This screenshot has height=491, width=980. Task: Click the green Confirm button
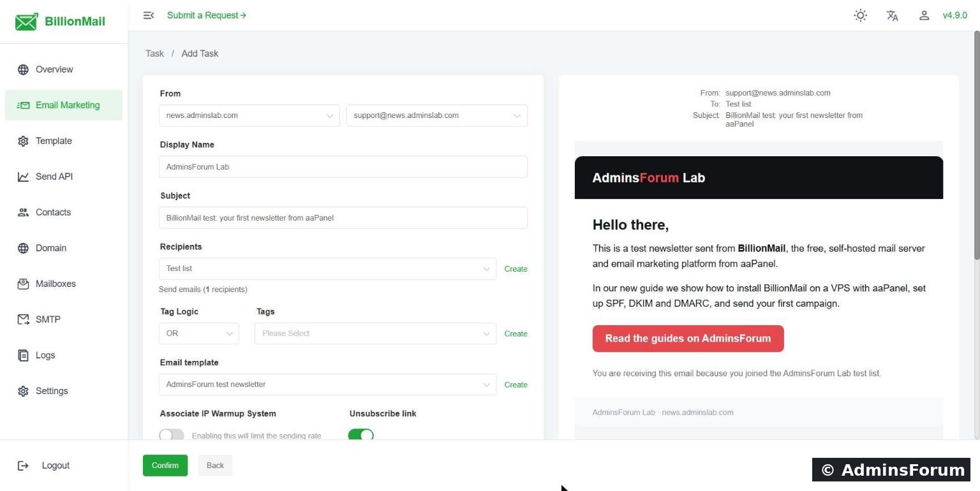(x=165, y=465)
